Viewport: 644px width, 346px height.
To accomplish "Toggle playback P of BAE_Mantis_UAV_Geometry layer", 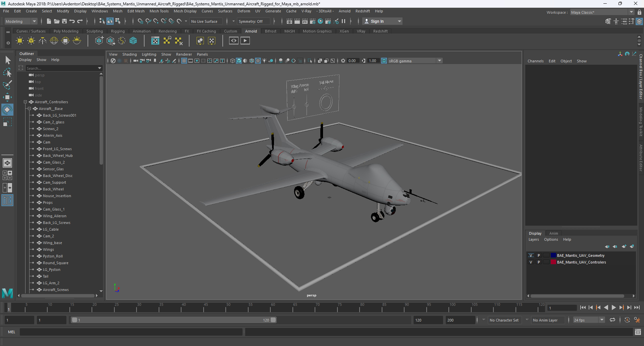I will coord(539,255).
